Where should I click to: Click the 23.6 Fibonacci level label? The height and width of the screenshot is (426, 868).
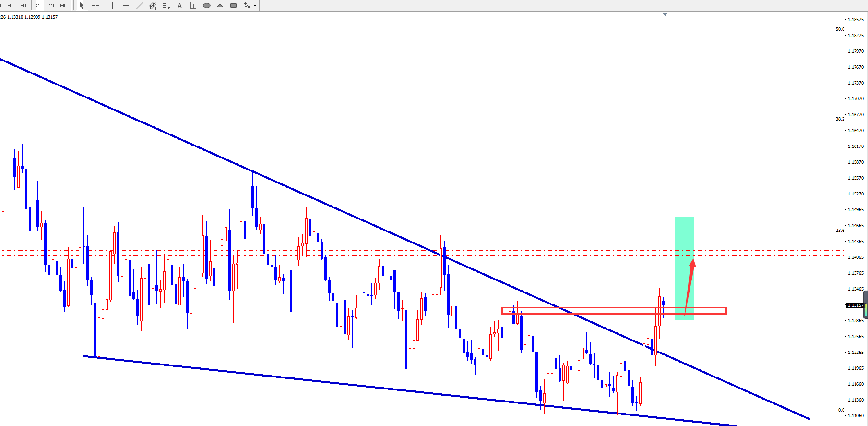[x=840, y=231]
